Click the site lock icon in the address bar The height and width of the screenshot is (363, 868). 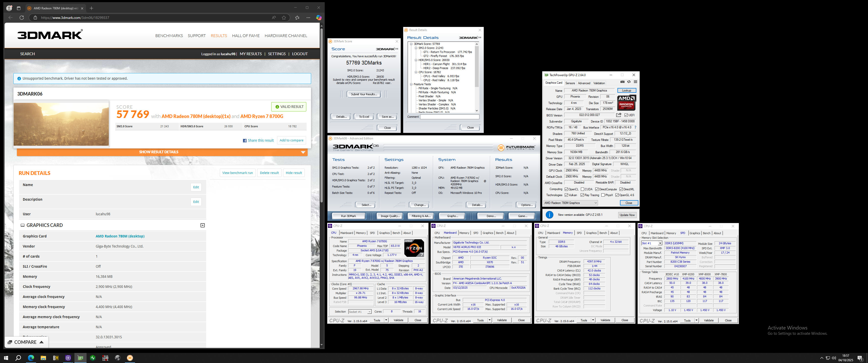click(x=35, y=17)
